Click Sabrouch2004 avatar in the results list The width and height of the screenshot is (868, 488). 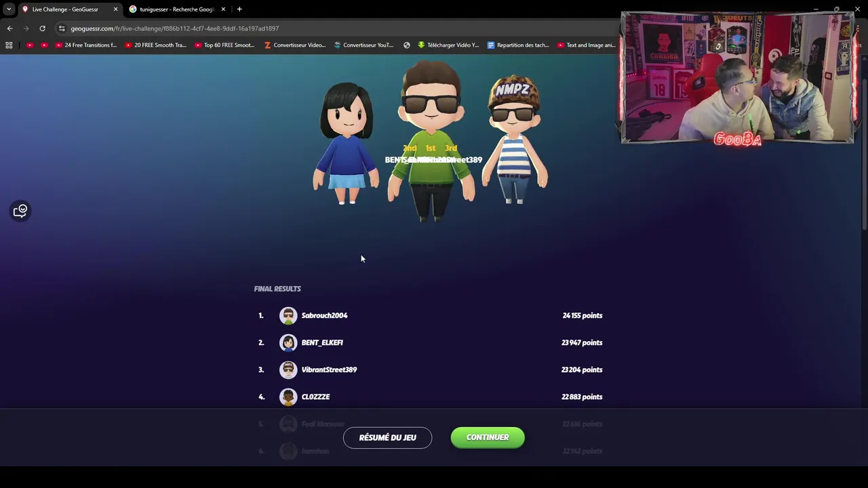(288, 315)
